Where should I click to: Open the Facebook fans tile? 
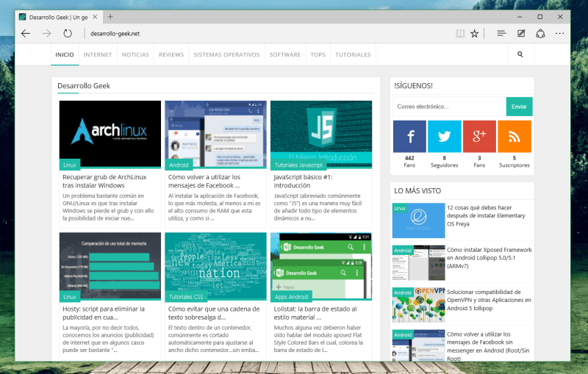click(409, 137)
